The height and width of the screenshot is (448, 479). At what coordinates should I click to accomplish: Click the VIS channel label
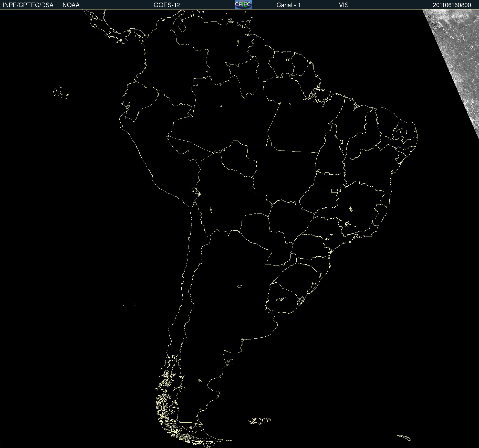pos(344,5)
